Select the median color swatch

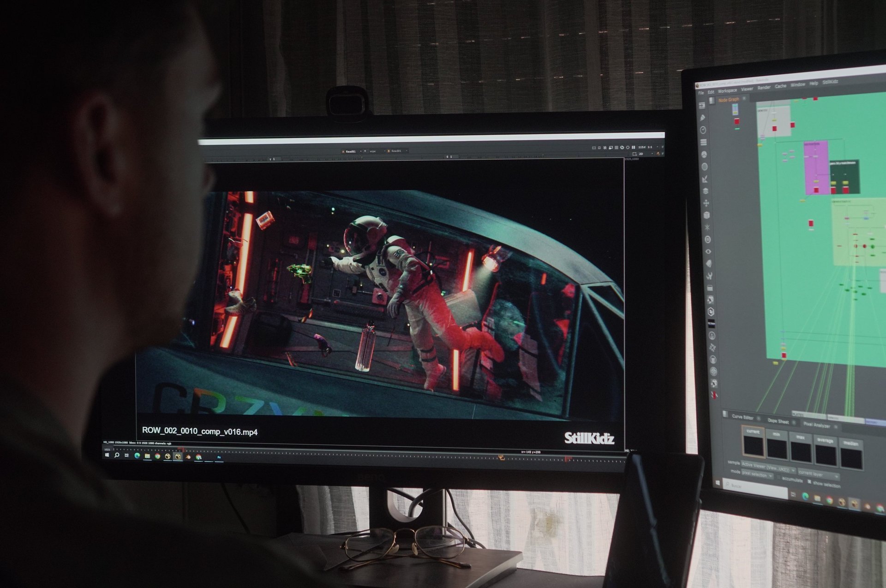click(851, 455)
